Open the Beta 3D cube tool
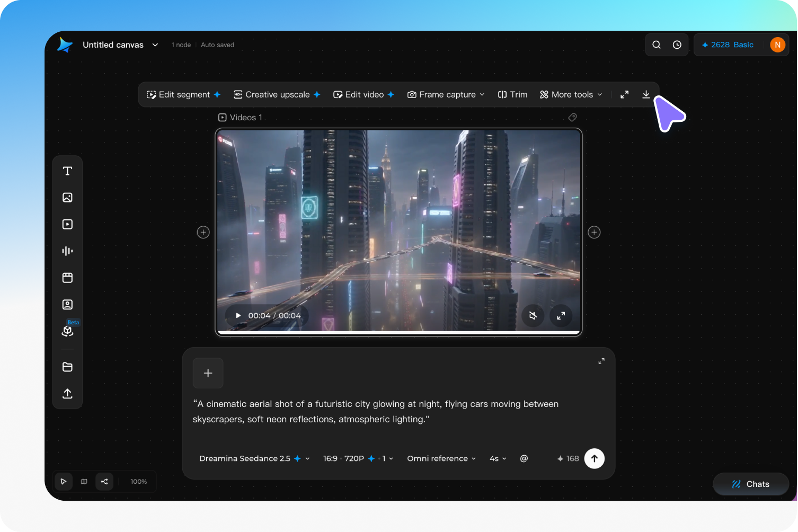The height and width of the screenshot is (532, 798). click(x=67, y=331)
